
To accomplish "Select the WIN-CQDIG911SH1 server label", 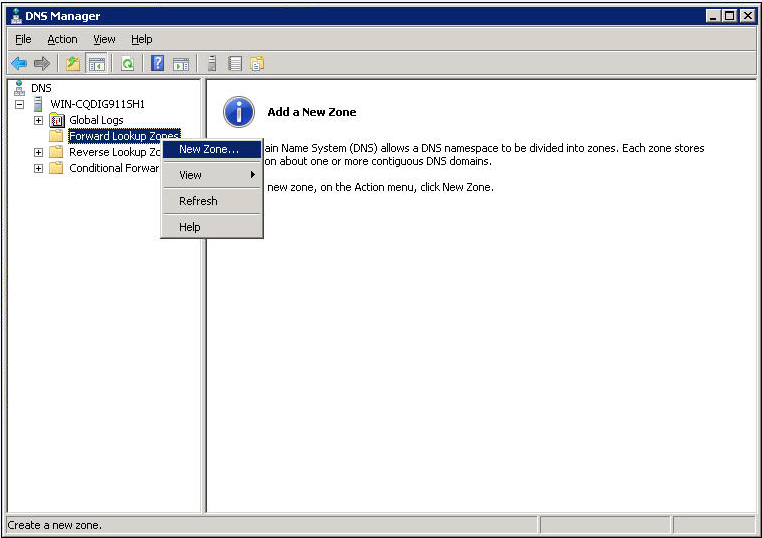I will [97, 104].
